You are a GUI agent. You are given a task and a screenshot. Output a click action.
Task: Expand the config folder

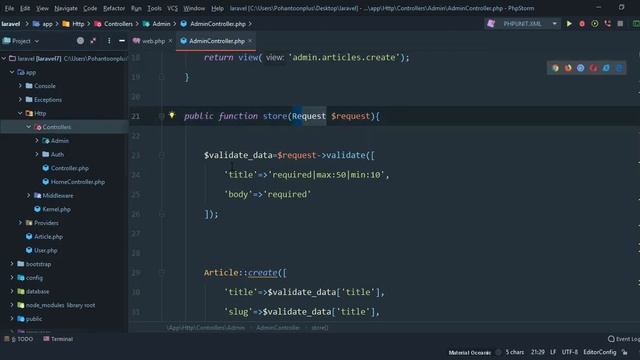coord(12,278)
